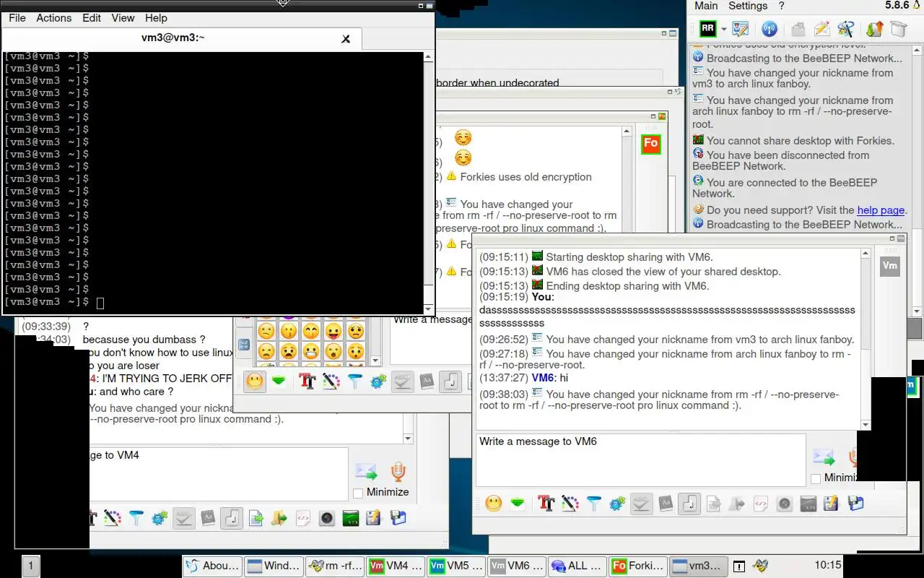The width and height of the screenshot is (924, 578).
Task: Save VM4 chat with floppy disk icon
Action: pyautogui.click(x=398, y=518)
